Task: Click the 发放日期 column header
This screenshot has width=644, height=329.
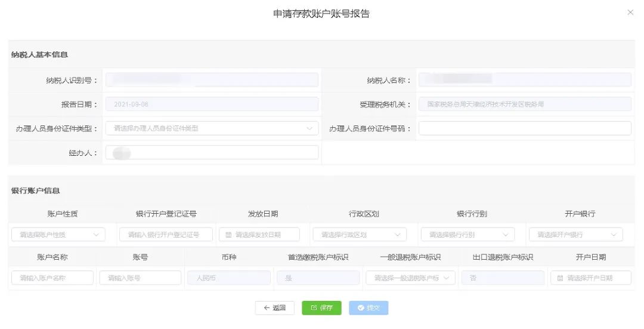Action: 263,213
